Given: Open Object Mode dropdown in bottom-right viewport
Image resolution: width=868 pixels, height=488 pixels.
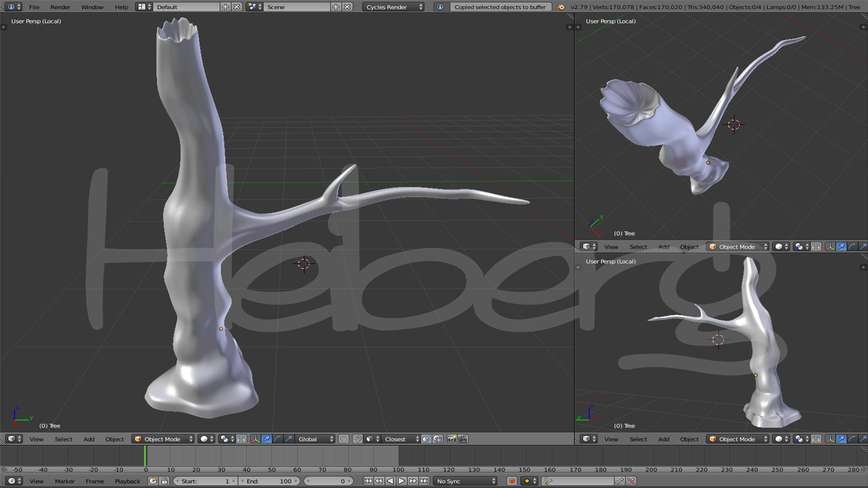Looking at the screenshot, I should click(x=738, y=439).
